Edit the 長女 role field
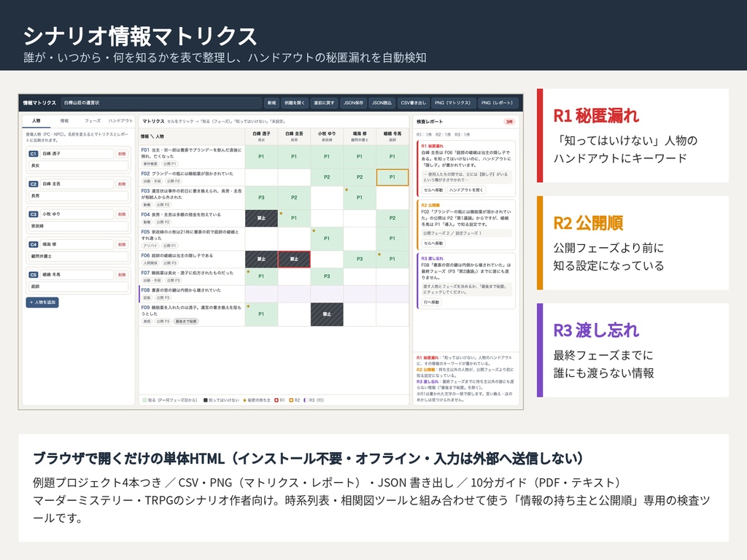The width and height of the screenshot is (747, 560). click(79, 166)
